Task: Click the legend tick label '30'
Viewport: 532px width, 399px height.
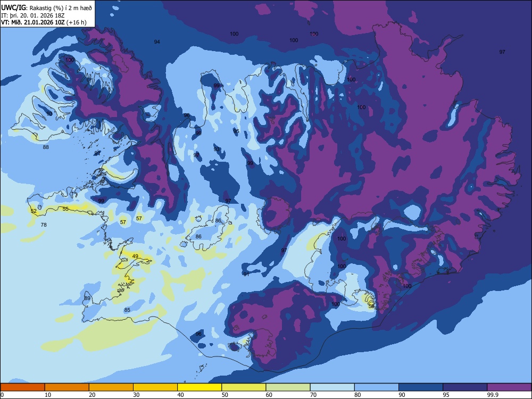Action: click(136, 395)
